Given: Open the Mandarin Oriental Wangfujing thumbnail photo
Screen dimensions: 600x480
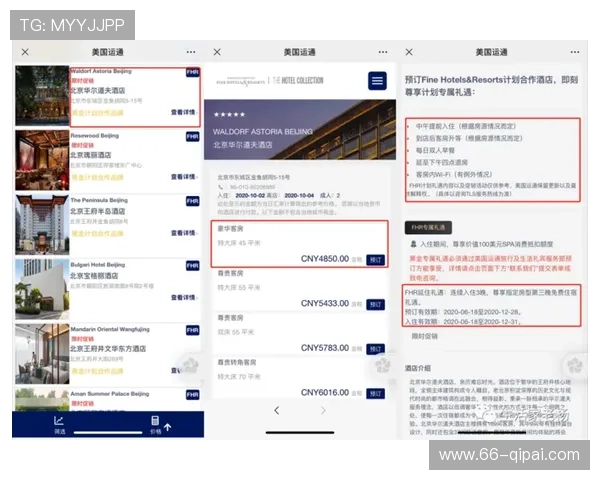Looking at the screenshot, I should 42,354.
